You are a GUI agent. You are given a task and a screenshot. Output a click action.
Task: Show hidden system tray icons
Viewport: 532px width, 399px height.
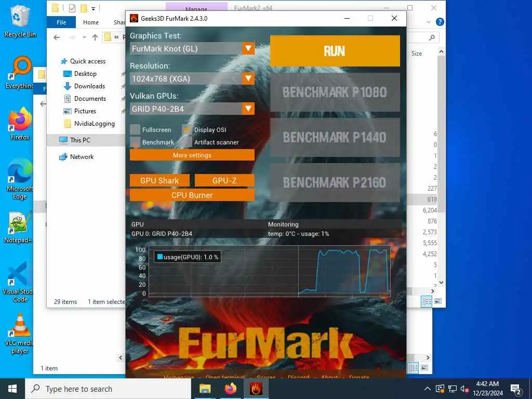pyautogui.click(x=428, y=389)
